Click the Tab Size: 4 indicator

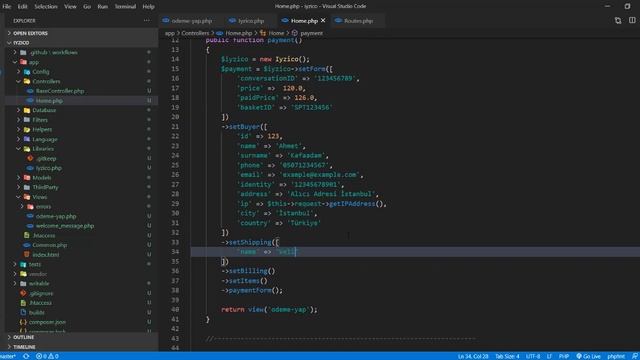[x=507, y=356]
